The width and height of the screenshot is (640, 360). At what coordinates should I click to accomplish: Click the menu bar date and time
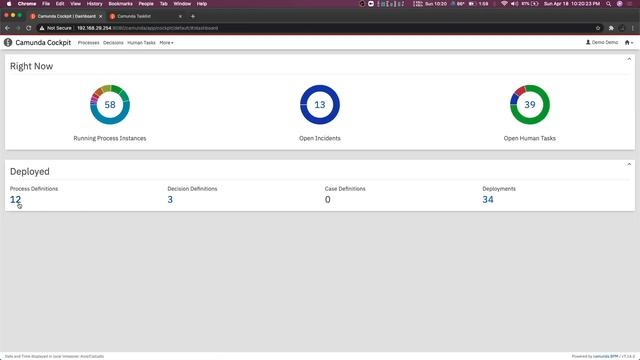572,4
